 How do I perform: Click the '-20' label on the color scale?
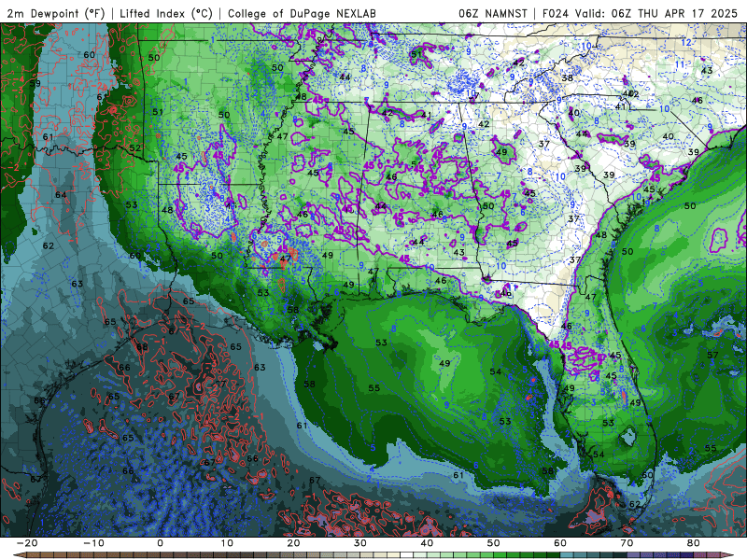coord(27,543)
